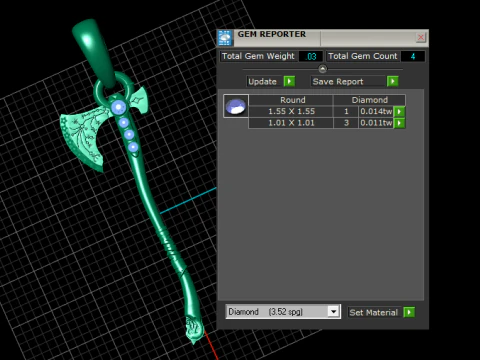Select the 1.55 X 1.55 size cell

pos(291,111)
